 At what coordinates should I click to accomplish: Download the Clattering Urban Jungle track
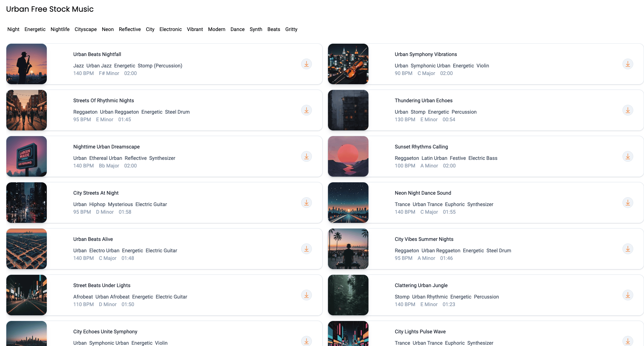tap(628, 295)
